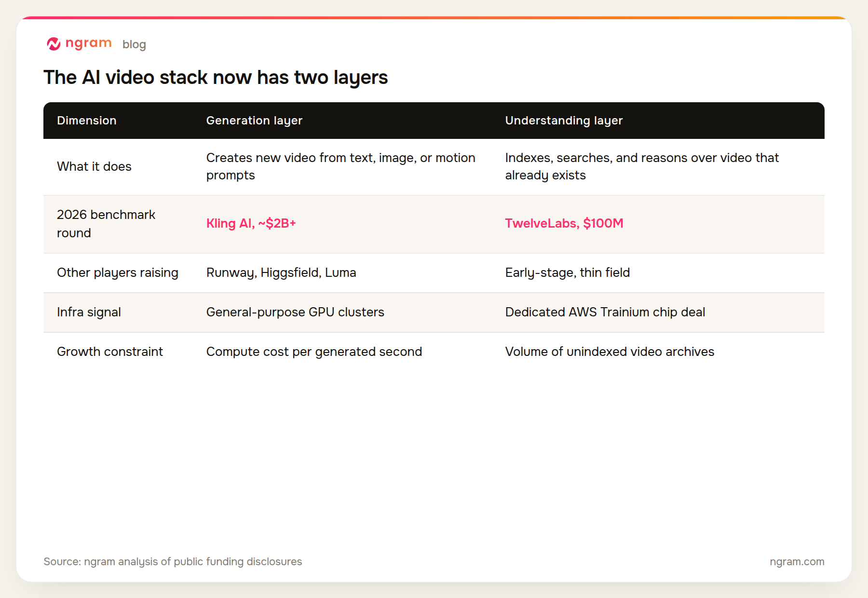Select the 'Other players raising' row label
Image resolution: width=868 pixels, height=598 pixels.
[118, 272]
